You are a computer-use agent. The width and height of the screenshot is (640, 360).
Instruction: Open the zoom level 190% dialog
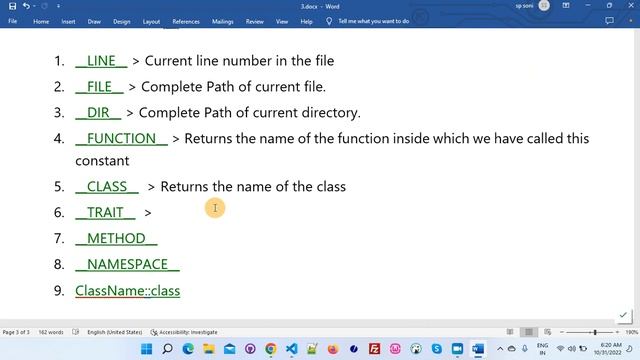coord(632,332)
